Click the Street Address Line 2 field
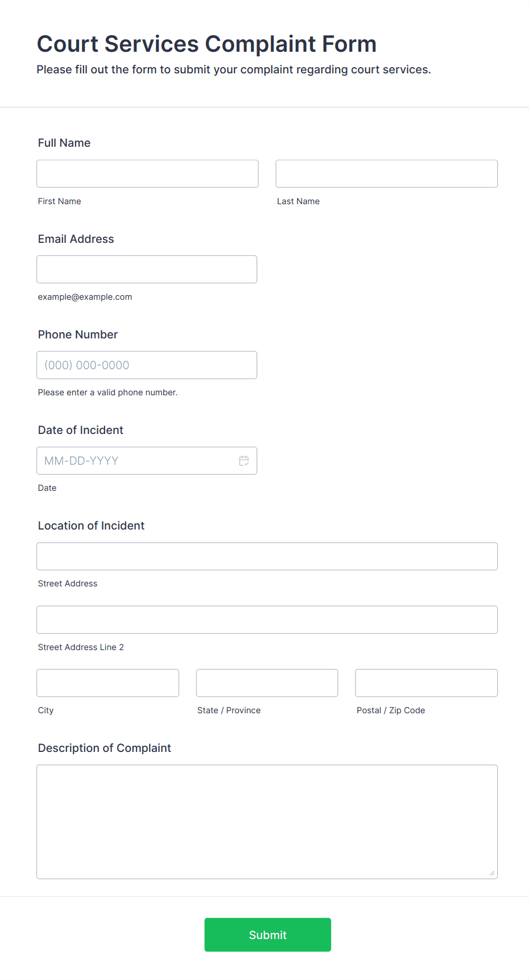The image size is (529, 980). click(x=267, y=619)
